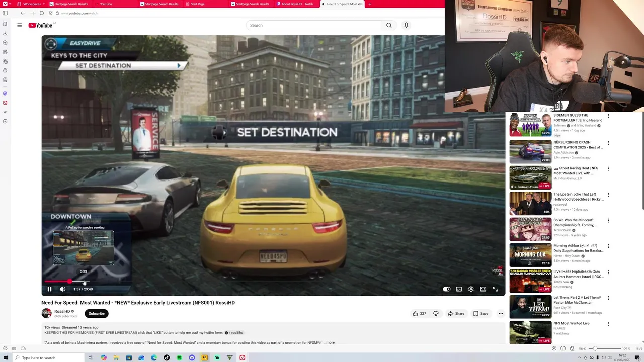
Task: Click the tracker blocker shield icon
Action: coord(50,13)
